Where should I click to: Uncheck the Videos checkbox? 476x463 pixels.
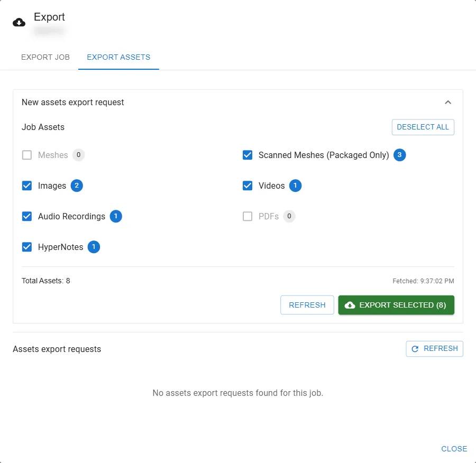[x=248, y=186]
